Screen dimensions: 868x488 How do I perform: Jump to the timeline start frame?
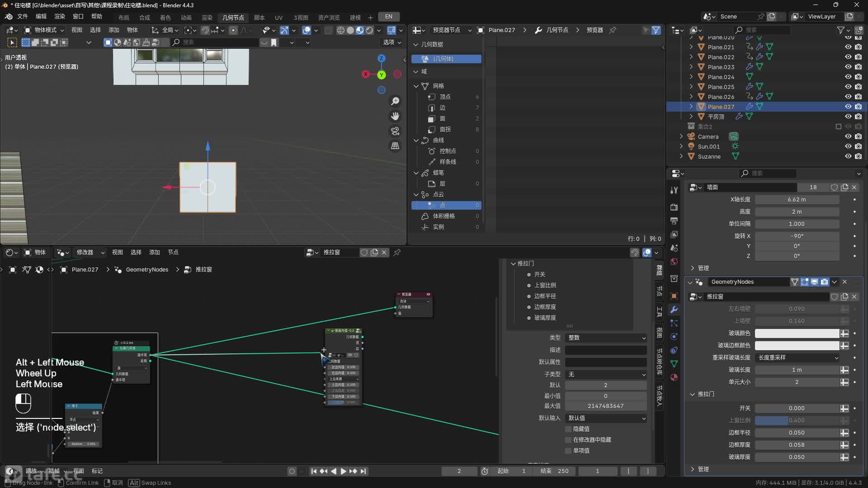[314, 471]
